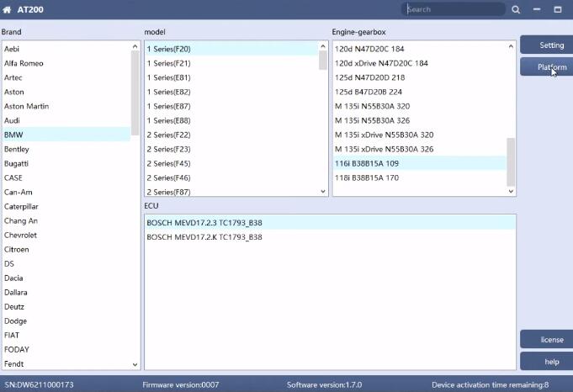Viewport: 573px width, 392px height.
Task: Choose model 1 Series(E82)
Action: (231, 92)
